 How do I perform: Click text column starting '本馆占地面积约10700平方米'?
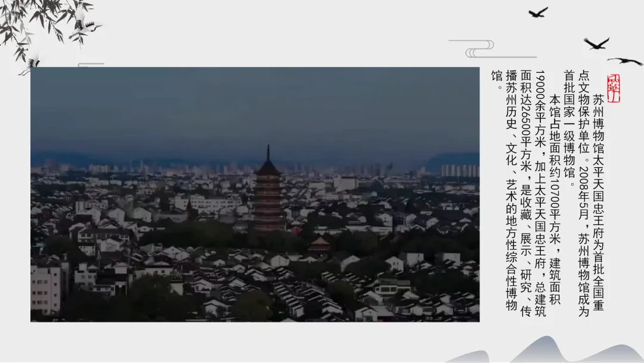click(x=555, y=200)
